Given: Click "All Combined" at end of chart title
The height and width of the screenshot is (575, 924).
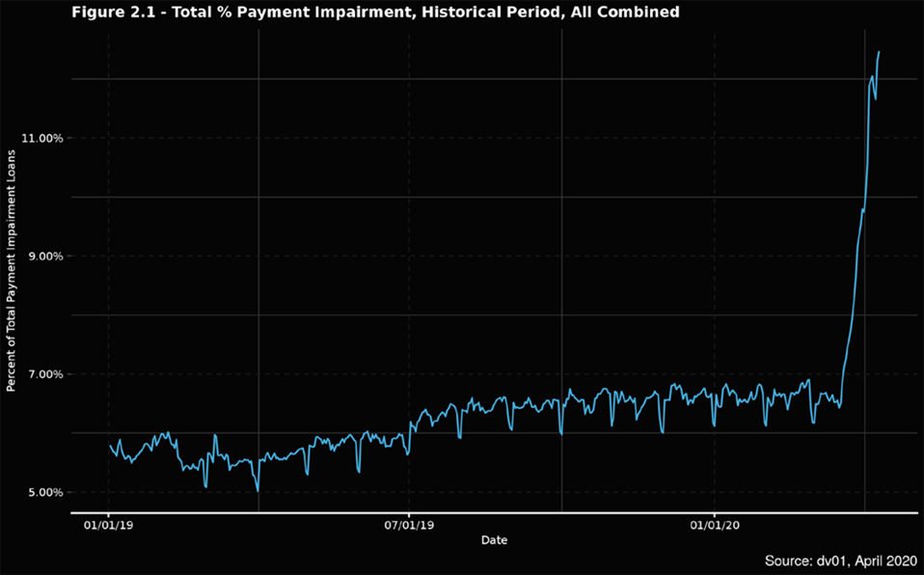Looking at the screenshot, I should pos(628,12).
